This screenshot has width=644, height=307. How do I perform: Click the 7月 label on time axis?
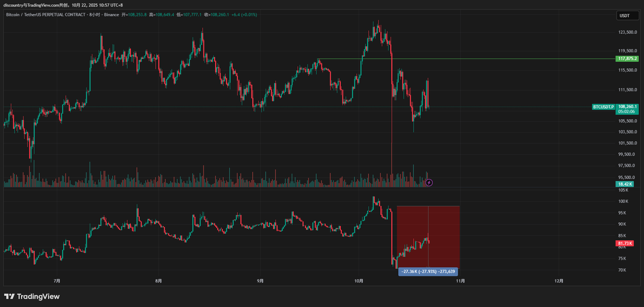[x=57, y=281]
